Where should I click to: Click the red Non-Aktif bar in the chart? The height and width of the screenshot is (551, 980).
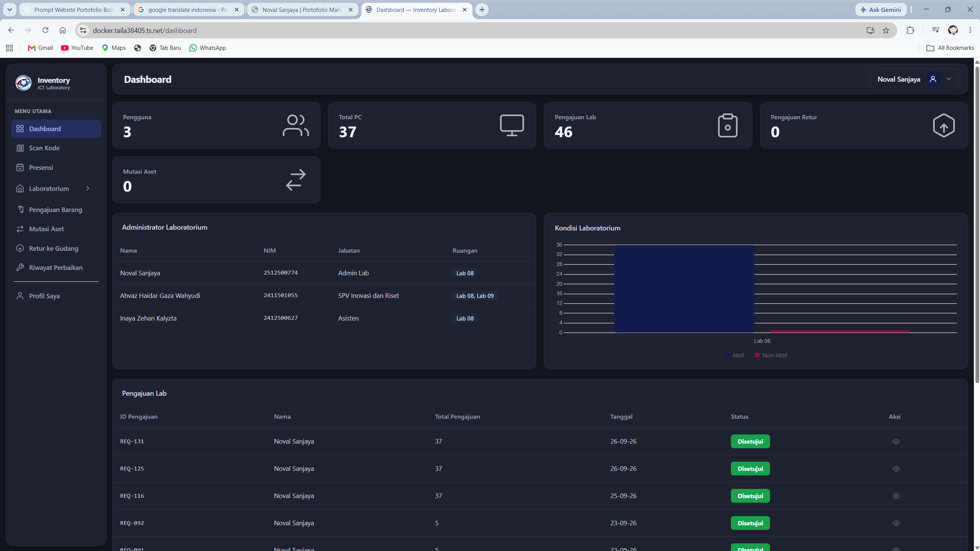click(840, 331)
